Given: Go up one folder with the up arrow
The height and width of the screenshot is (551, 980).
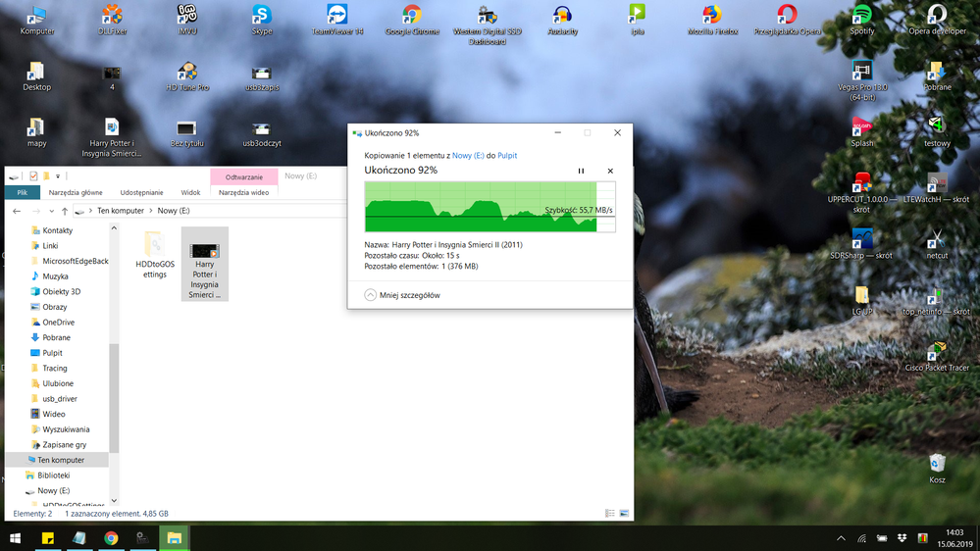Looking at the screenshot, I should coord(65,211).
